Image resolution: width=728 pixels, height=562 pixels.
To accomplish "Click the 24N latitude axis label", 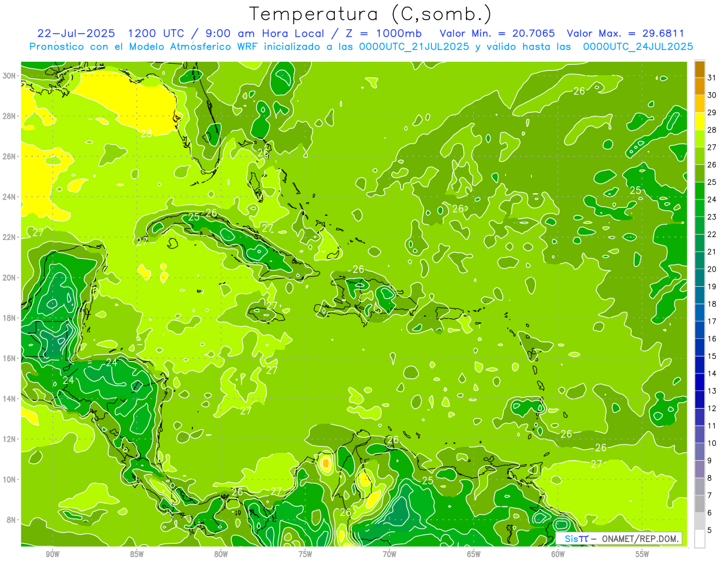I will click(9, 197).
